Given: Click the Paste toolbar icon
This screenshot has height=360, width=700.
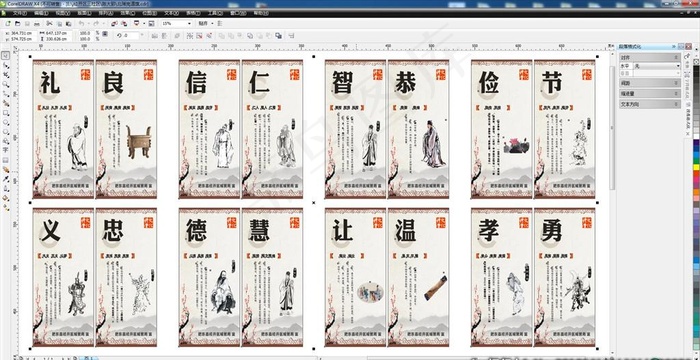Looking at the screenshot, I should [68, 23].
